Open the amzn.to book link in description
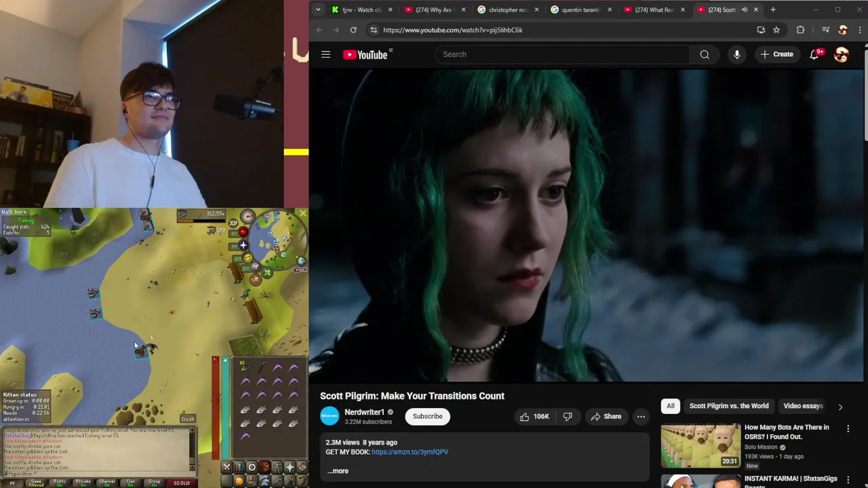Viewport: 868px width, 488px height. pyautogui.click(x=410, y=452)
